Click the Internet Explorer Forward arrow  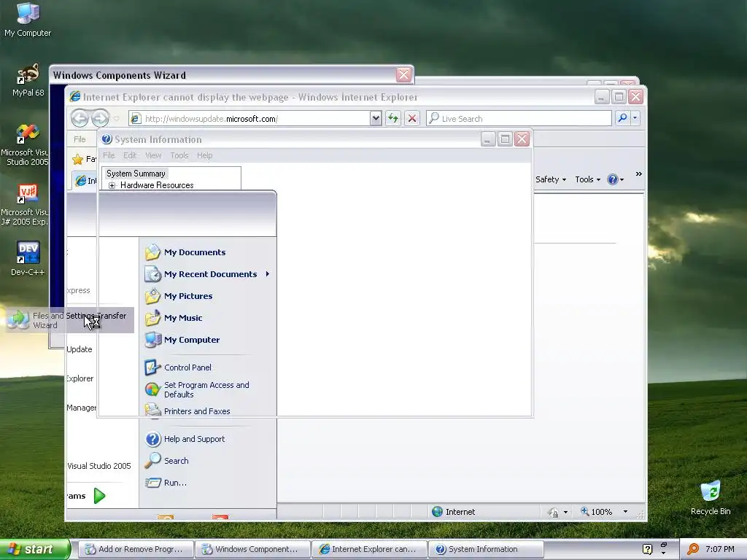pos(100,118)
